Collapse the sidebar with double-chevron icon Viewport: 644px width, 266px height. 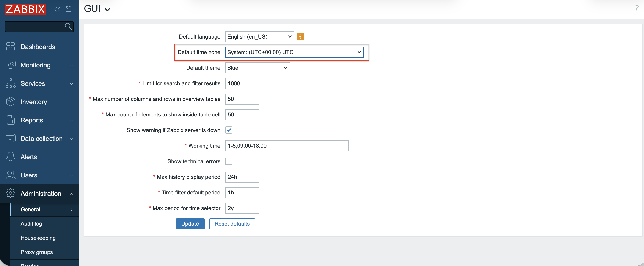[57, 9]
